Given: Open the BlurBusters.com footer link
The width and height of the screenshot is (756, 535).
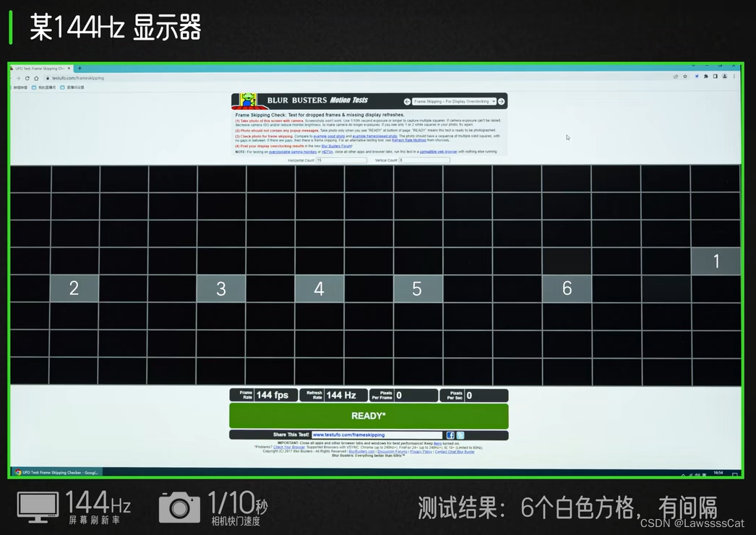Looking at the screenshot, I should click(x=361, y=452).
